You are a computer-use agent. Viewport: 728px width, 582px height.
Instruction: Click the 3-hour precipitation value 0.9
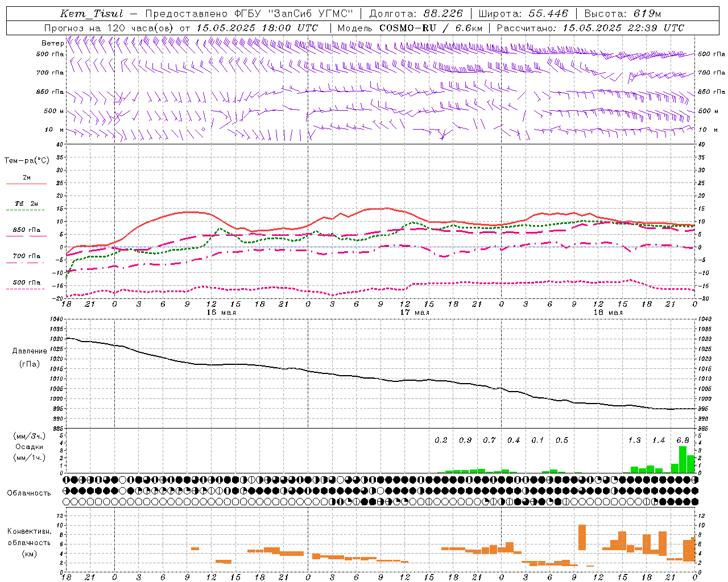click(465, 440)
